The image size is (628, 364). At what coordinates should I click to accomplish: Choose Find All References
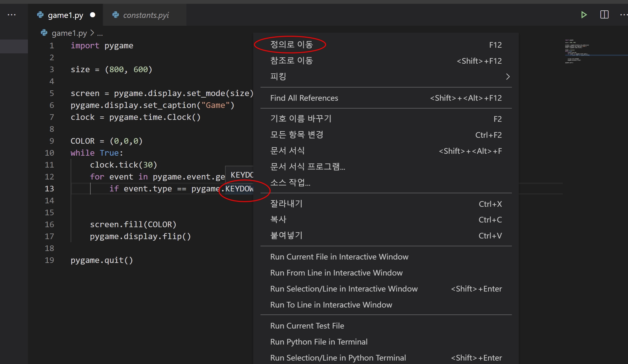(304, 98)
